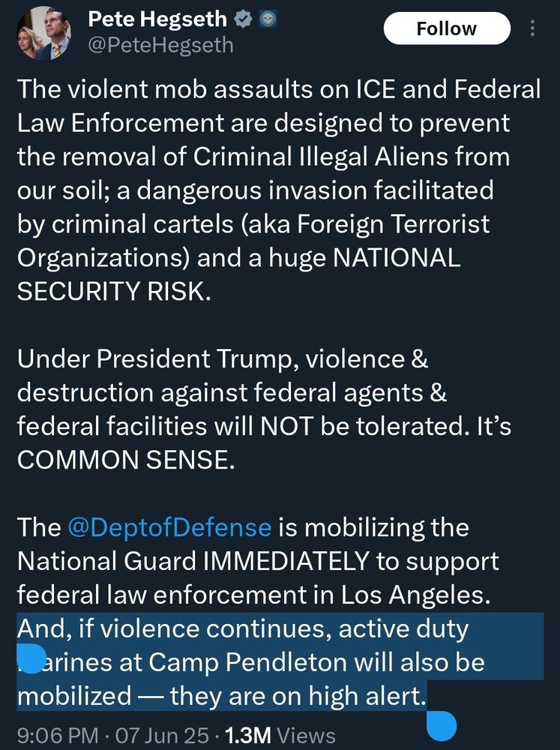Click the left text selection handle
The height and width of the screenshot is (750, 560).
tap(31, 658)
